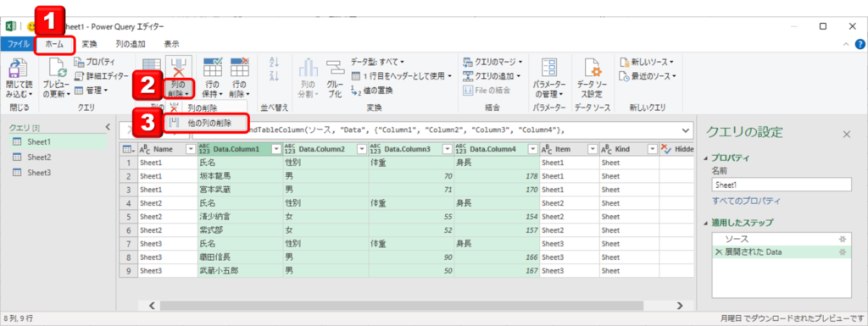This screenshot has height=326, width=868.
Task: Switch to the ホーム ribbon tab
Action: [x=54, y=44]
